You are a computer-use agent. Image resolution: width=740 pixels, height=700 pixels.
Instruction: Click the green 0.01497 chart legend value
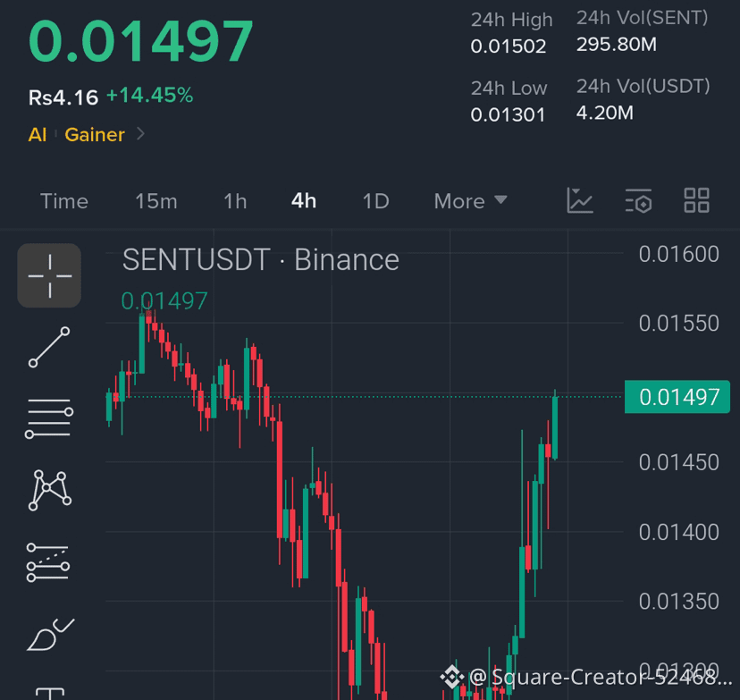(x=164, y=300)
